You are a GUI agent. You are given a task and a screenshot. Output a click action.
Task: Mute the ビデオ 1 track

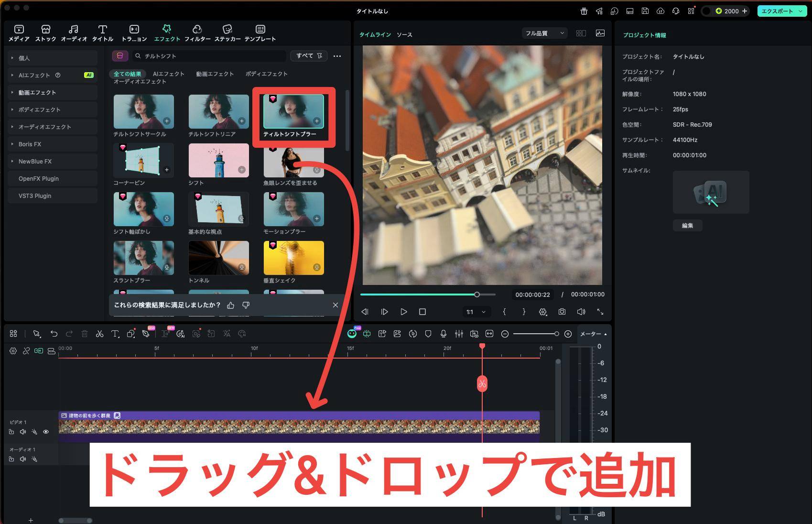pyautogui.click(x=23, y=432)
